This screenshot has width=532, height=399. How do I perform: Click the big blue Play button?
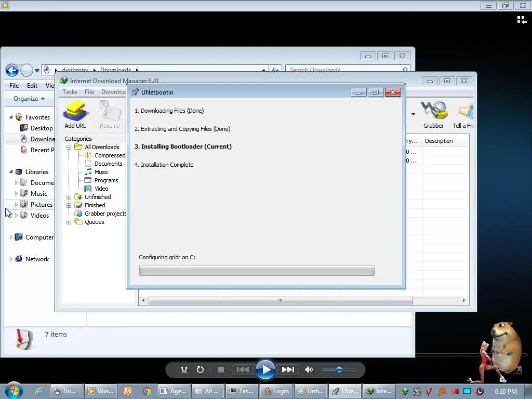pos(265,369)
